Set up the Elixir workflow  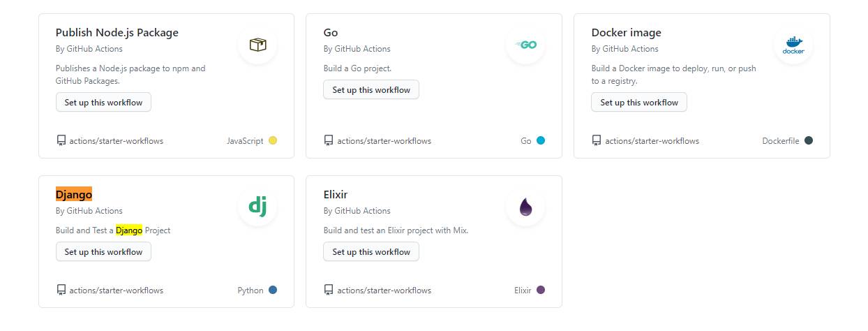click(x=371, y=251)
